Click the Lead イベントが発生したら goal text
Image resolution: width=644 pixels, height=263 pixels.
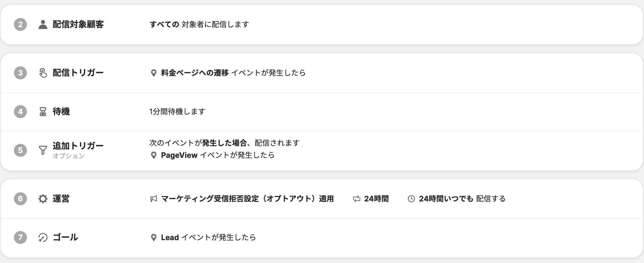coord(208,237)
